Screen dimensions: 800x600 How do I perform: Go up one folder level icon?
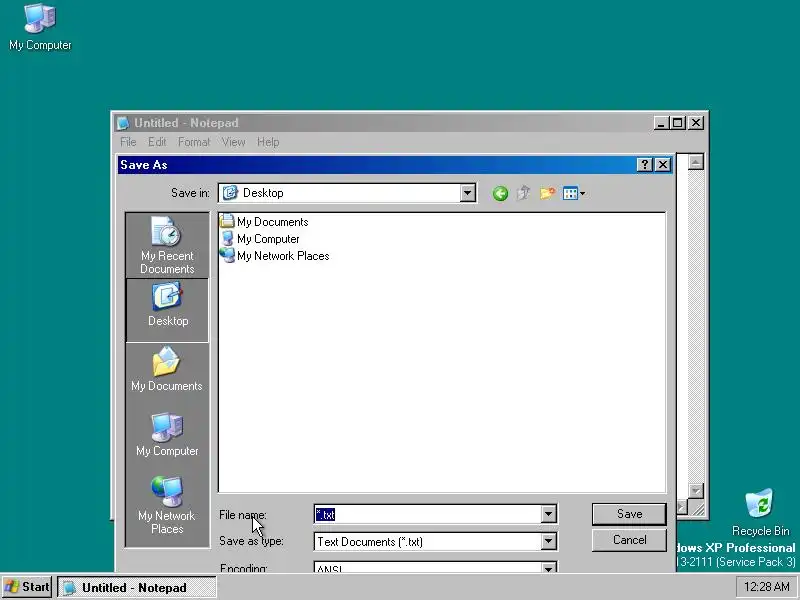click(523, 193)
